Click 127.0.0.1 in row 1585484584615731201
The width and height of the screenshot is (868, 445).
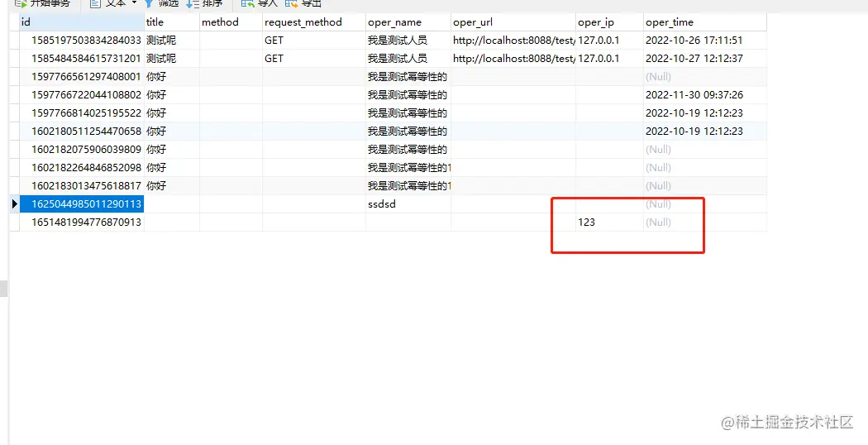pyautogui.click(x=599, y=59)
